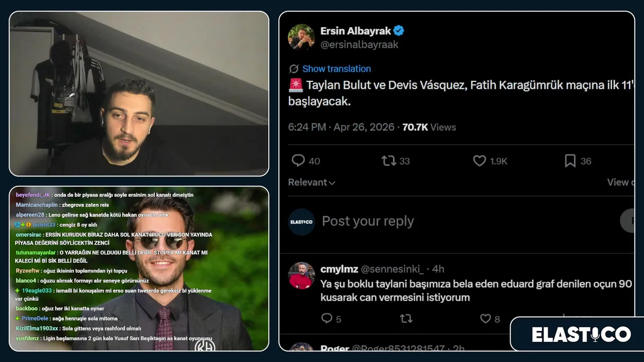Bookmark the Ersin Albayrak tweet

pyautogui.click(x=570, y=161)
